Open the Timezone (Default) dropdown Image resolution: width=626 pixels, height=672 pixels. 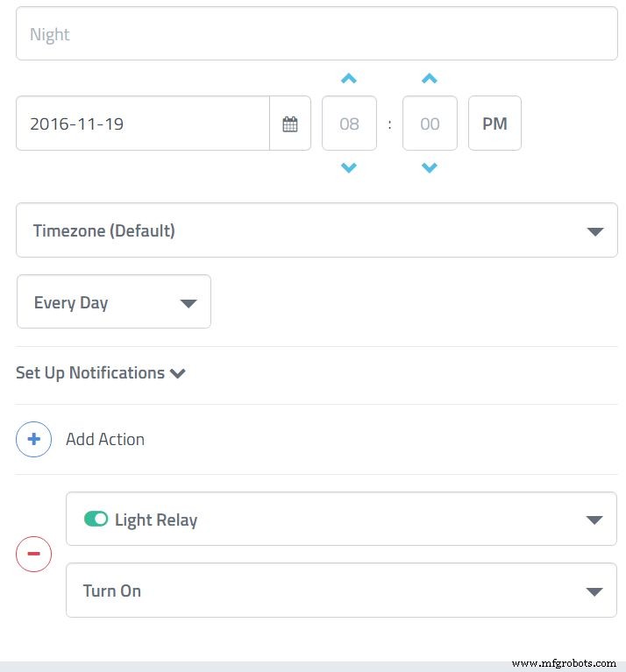click(x=316, y=230)
